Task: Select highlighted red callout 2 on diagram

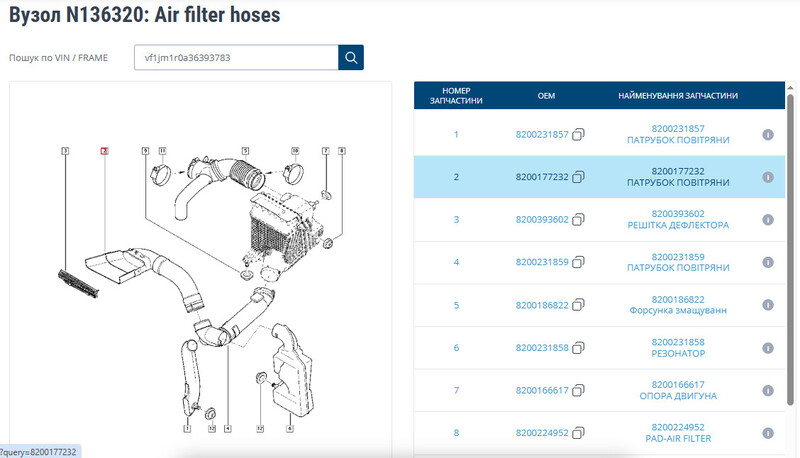Action: (104, 151)
